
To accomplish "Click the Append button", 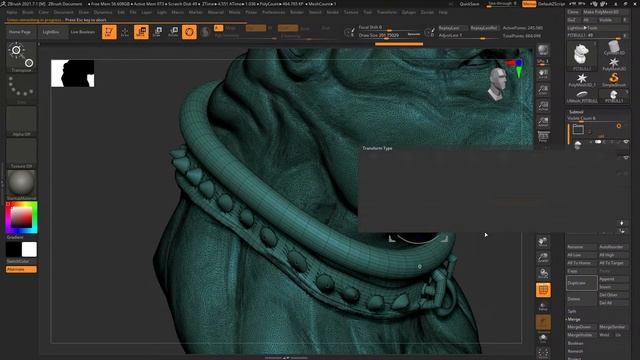I will tap(613, 279).
